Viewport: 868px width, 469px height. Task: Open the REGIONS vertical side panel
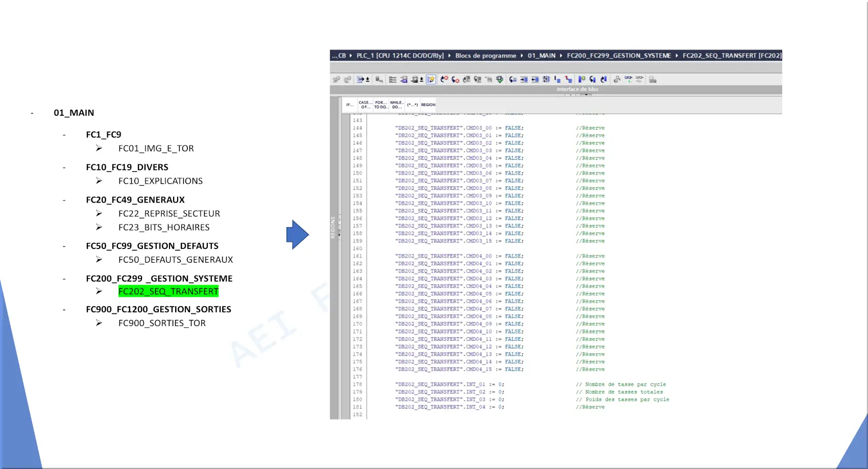pyautogui.click(x=333, y=228)
